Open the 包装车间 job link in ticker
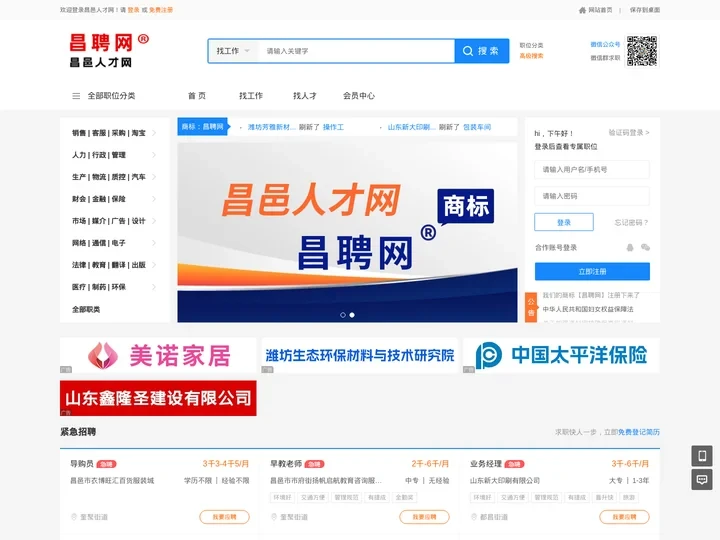The image size is (720, 540). pos(477,127)
